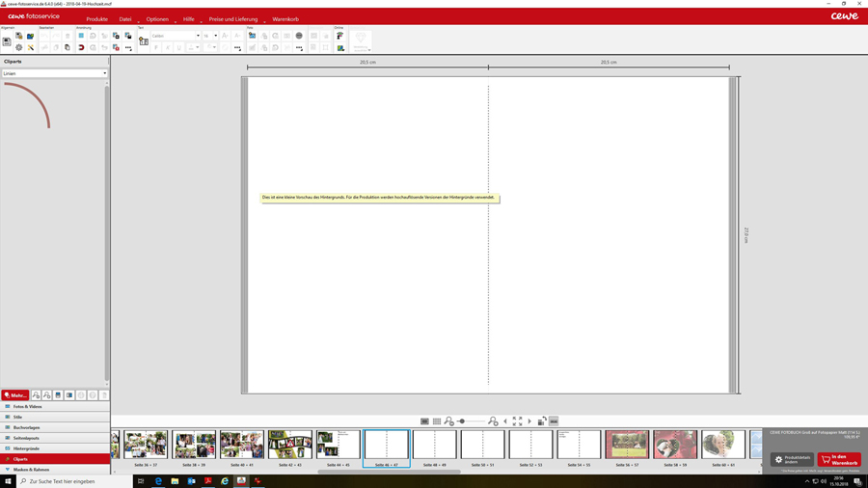
Task: Open the Warenkorb menu
Action: 285,19
